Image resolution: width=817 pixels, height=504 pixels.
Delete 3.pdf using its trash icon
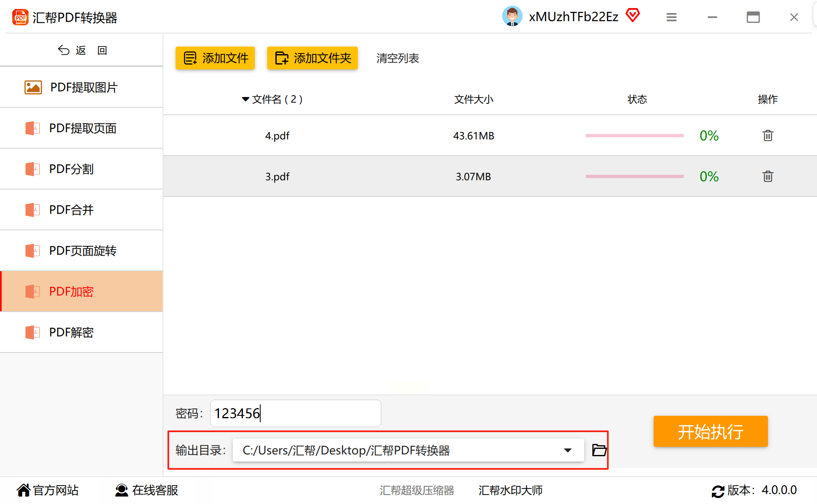768,176
